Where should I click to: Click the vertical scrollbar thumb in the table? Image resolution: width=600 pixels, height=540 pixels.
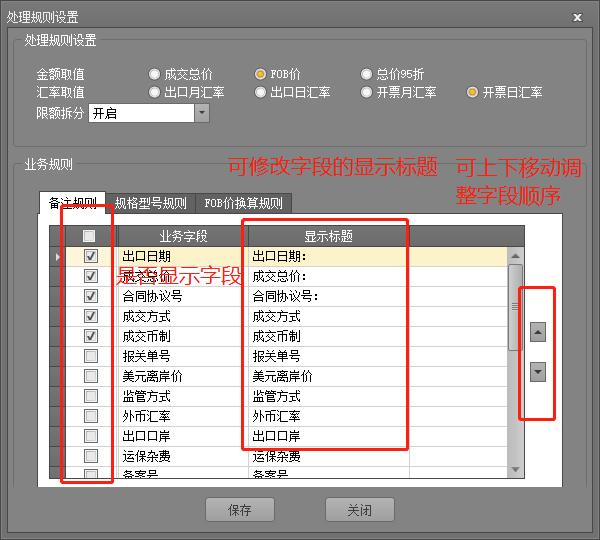point(515,305)
